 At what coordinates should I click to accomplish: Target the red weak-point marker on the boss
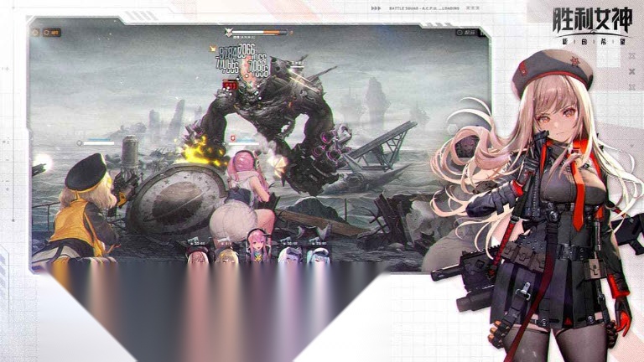(x=230, y=85)
